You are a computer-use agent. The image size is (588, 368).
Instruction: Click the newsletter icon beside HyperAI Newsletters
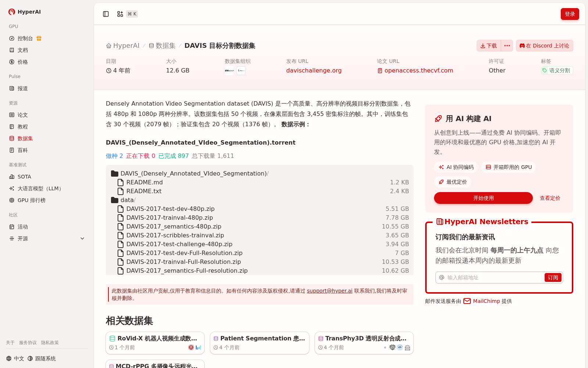click(440, 222)
